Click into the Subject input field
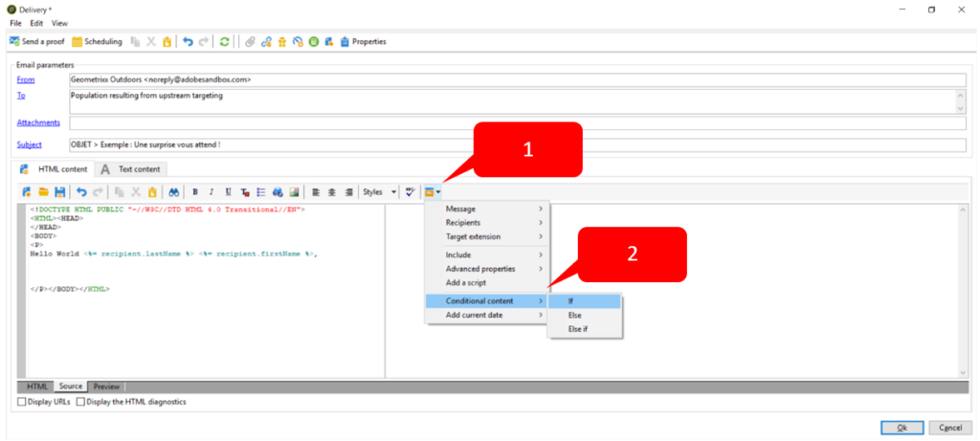The image size is (980, 441). (517, 144)
